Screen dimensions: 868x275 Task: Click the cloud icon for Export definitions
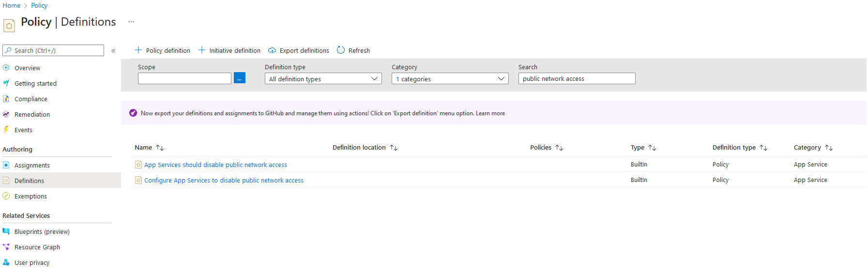[272, 50]
